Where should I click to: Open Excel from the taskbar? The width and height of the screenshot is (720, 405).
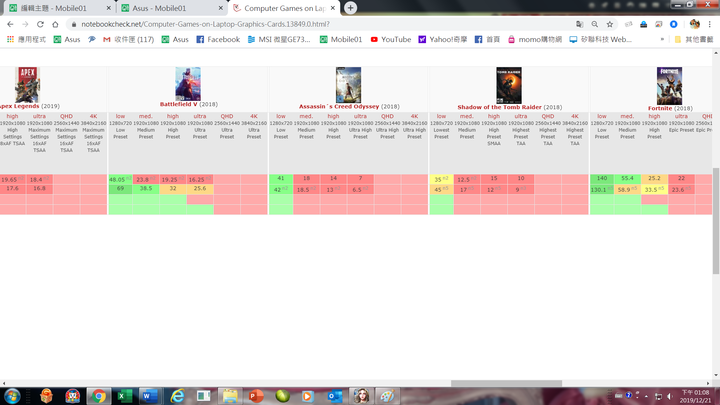(x=124, y=396)
